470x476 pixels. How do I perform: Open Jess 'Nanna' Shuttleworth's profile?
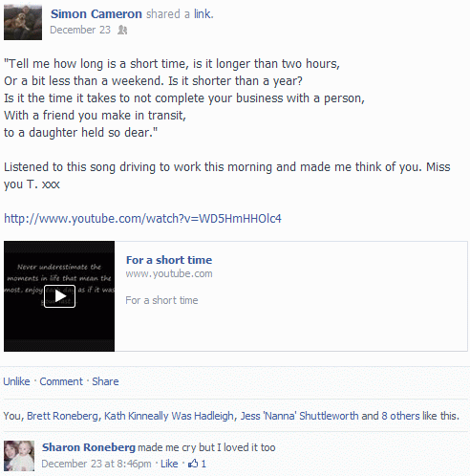(299, 416)
